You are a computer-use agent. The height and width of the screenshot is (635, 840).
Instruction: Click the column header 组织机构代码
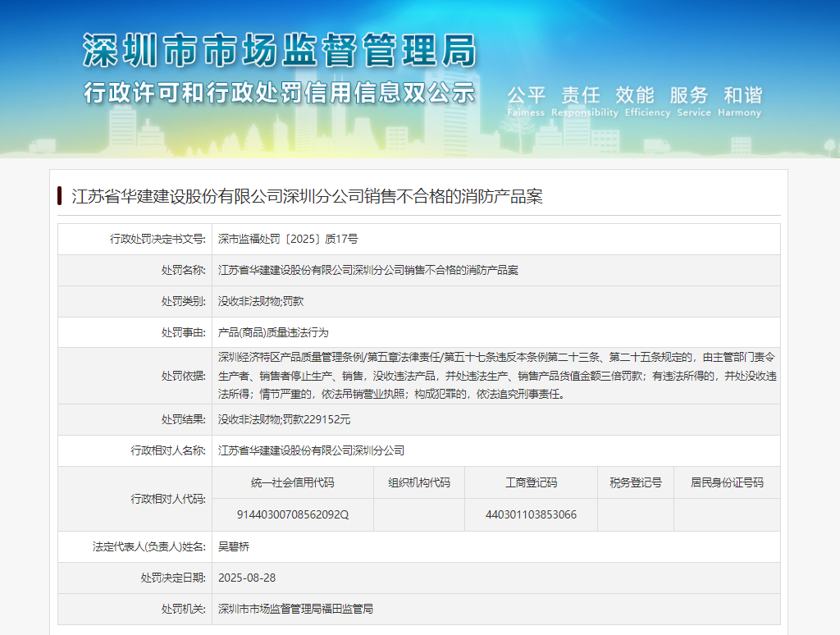click(419, 482)
